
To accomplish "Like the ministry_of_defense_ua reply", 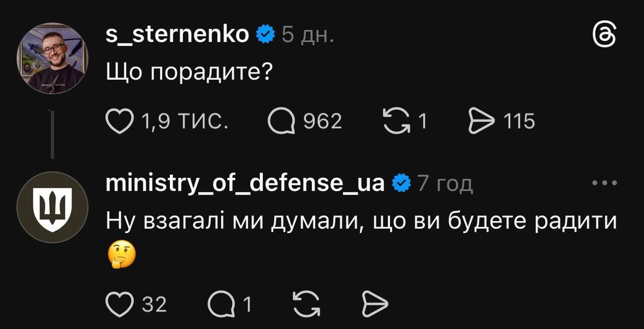I will [119, 304].
